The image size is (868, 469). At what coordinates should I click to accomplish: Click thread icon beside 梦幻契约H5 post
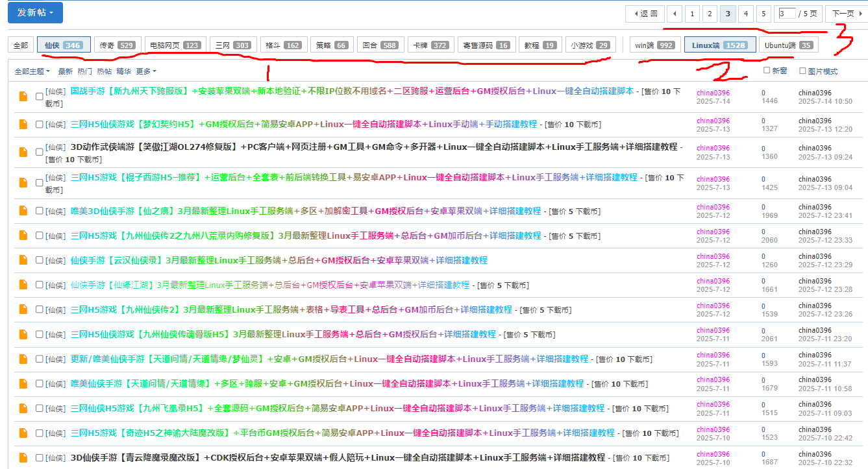coord(23,125)
